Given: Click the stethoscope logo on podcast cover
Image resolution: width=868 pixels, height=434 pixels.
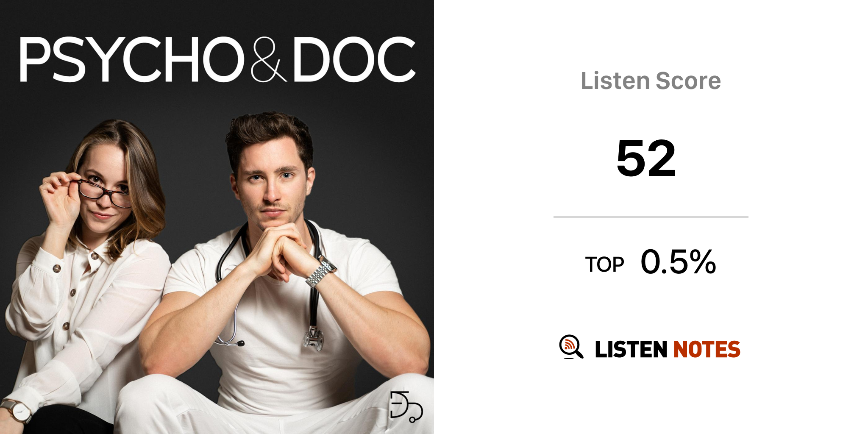Looking at the screenshot, I should point(406,407).
